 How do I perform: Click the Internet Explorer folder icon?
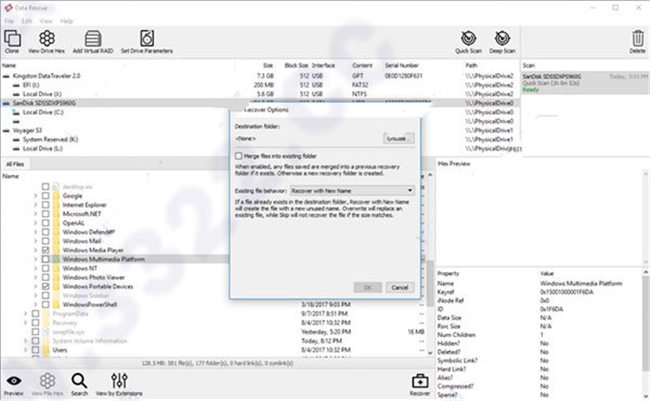[57, 205]
